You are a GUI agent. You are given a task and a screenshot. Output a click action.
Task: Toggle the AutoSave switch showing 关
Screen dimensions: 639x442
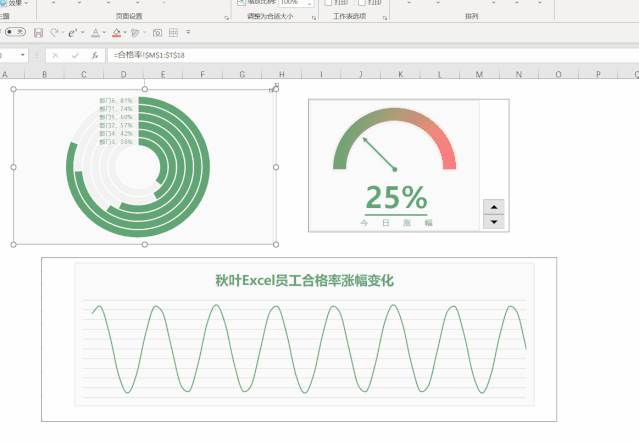(x=15, y=32)
